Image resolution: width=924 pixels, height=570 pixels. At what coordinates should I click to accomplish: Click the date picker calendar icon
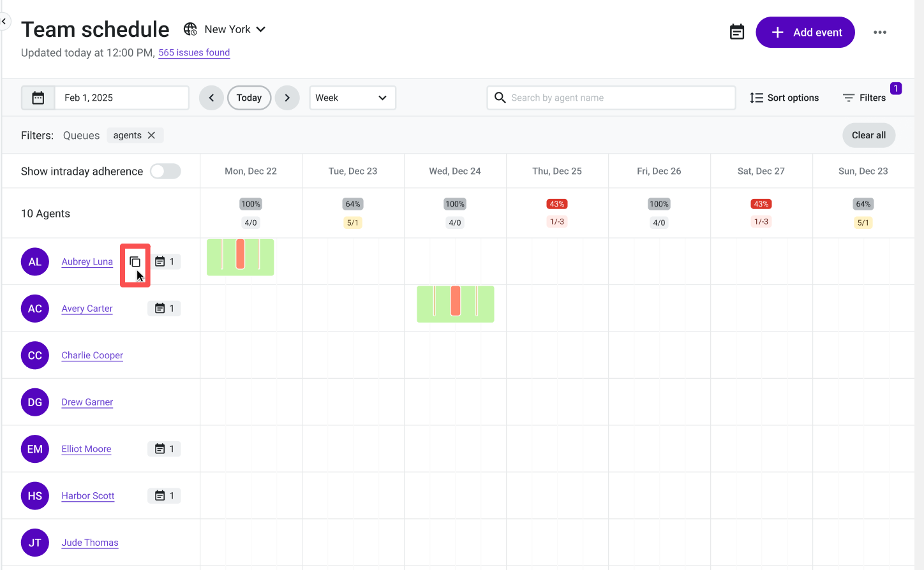tap(38, 98)
